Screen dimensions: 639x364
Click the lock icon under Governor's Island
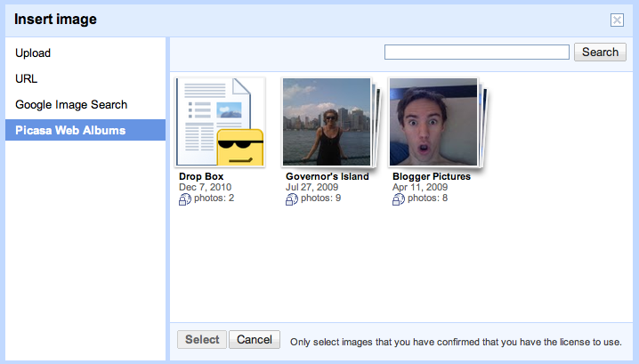point(291,199)
